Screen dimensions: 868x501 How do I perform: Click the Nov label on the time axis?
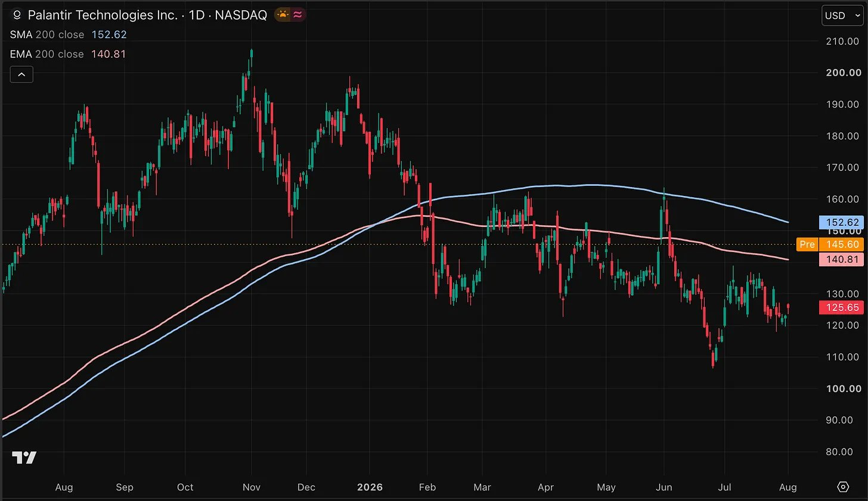coord(252,487)
